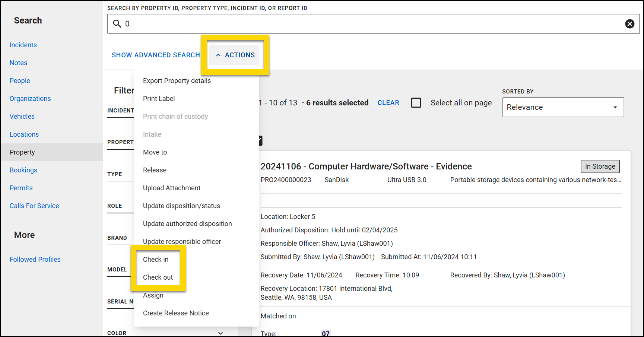The height and width of the screenshot is (337, 644).
Task: Choose Check in from the Actions menu
Action: (x=156, y=259)
